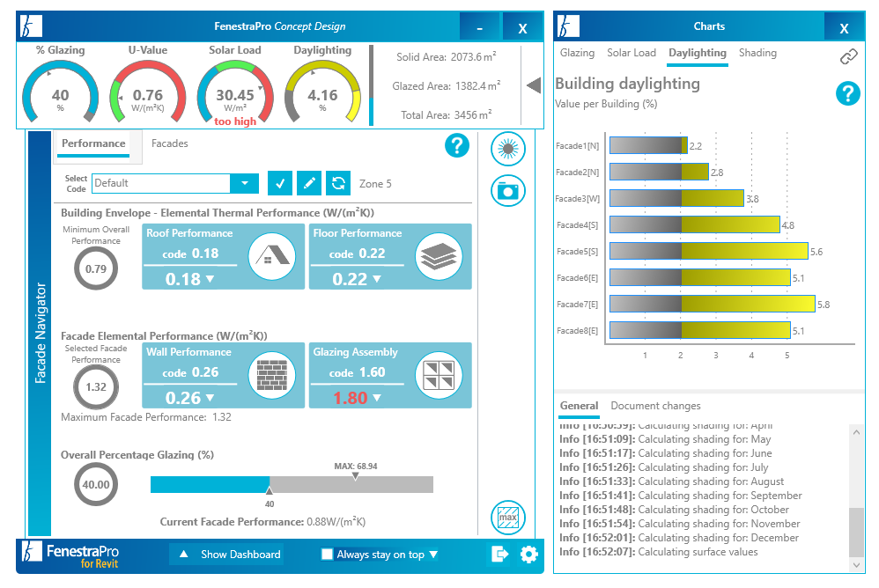Click the log scrollbar up arrow

[856, 432]
